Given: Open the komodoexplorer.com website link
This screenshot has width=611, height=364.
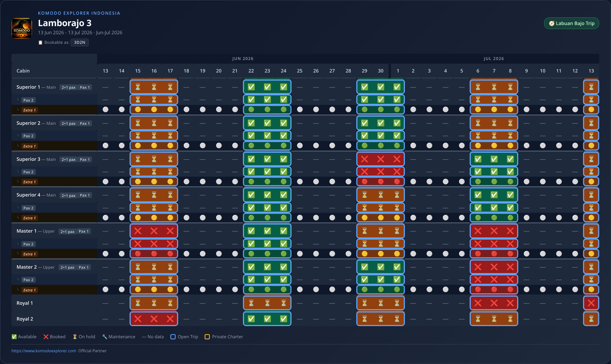Looking at the screenshot, I should (44, 351).
